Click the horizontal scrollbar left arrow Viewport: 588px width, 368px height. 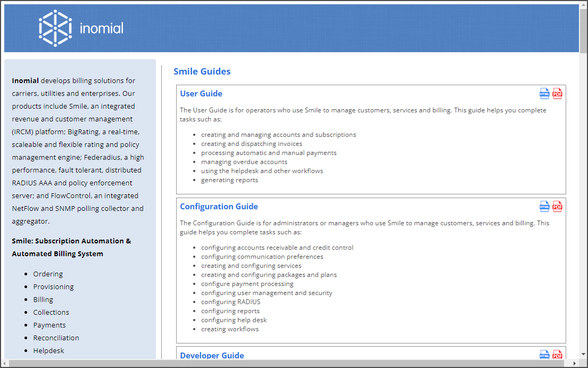coord(4,363)
